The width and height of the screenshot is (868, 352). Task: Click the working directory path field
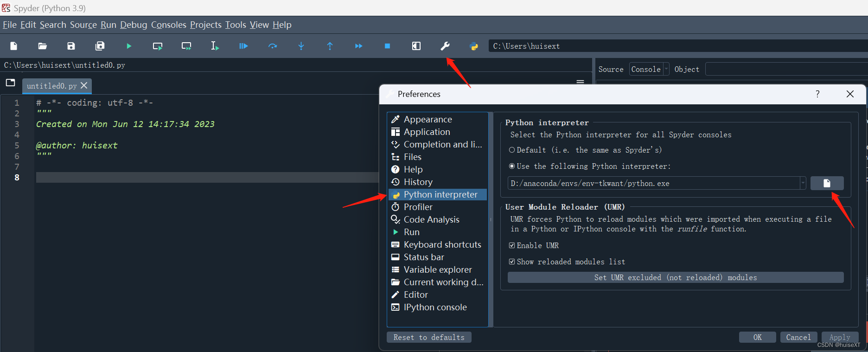(678, 46)
